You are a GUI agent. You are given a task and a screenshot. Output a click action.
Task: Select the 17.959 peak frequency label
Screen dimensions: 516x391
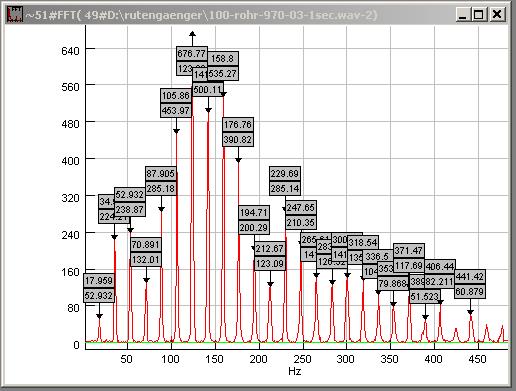pos(99,280)
